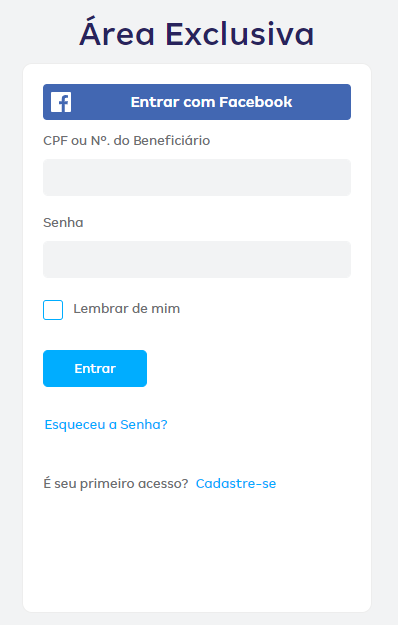Click the light blue Entrar login button

95,368
